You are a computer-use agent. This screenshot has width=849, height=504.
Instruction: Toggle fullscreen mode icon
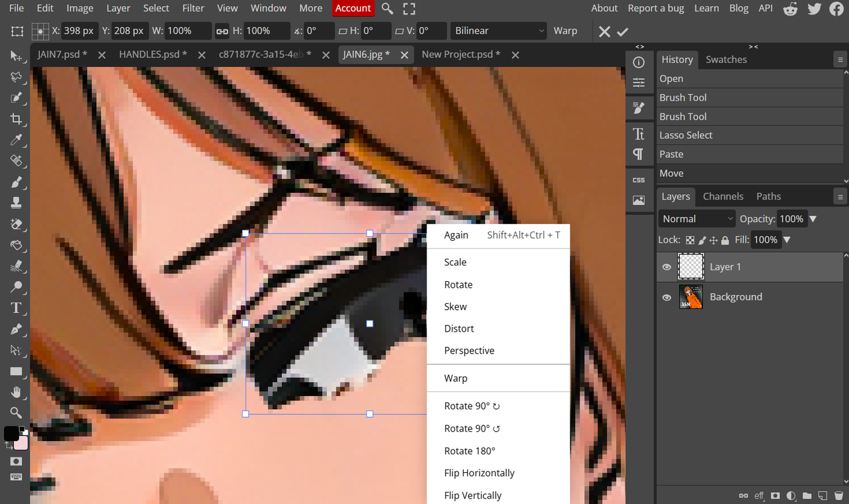(409, 9)
